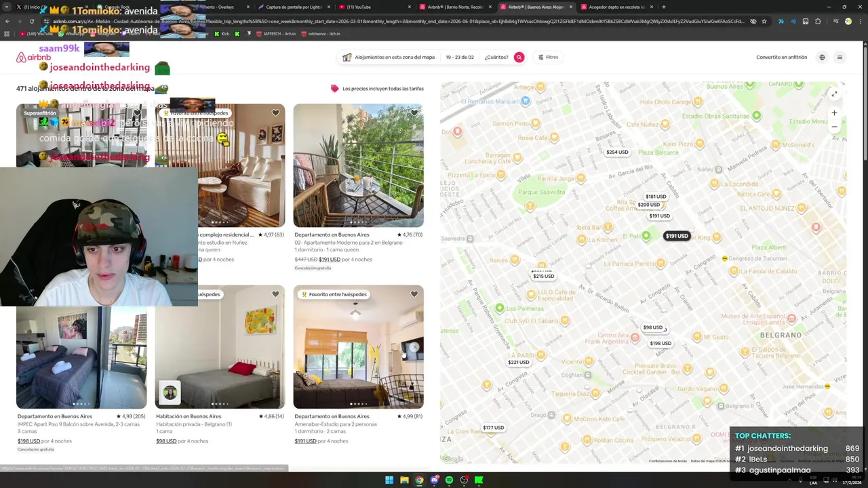Image resolution: width=868 pixels, height=488 pixels.
Task: Save Habitación privada Belgrano listing heart
Action: pos(275,294)
